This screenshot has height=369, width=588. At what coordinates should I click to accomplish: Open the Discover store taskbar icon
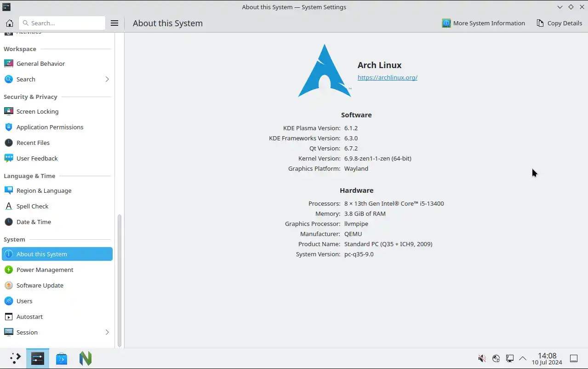(x=62, y=358)
